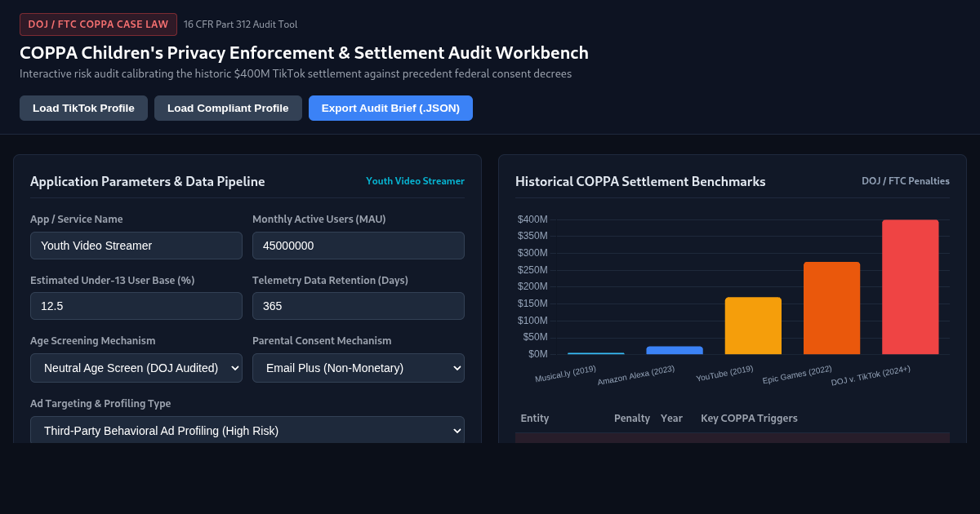The image size is (980, 514).
Task: Click the Historical COPPA Settlement Benchmarks heading
Action: 640,181
